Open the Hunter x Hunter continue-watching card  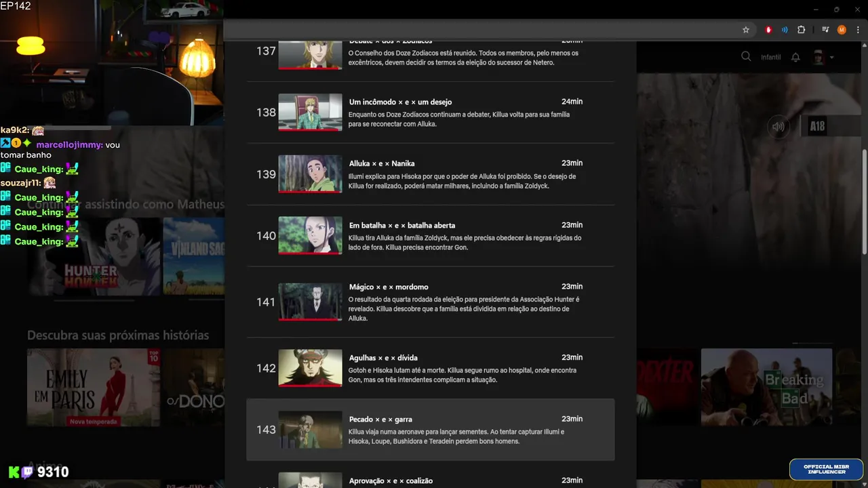(x=95, y=256)
